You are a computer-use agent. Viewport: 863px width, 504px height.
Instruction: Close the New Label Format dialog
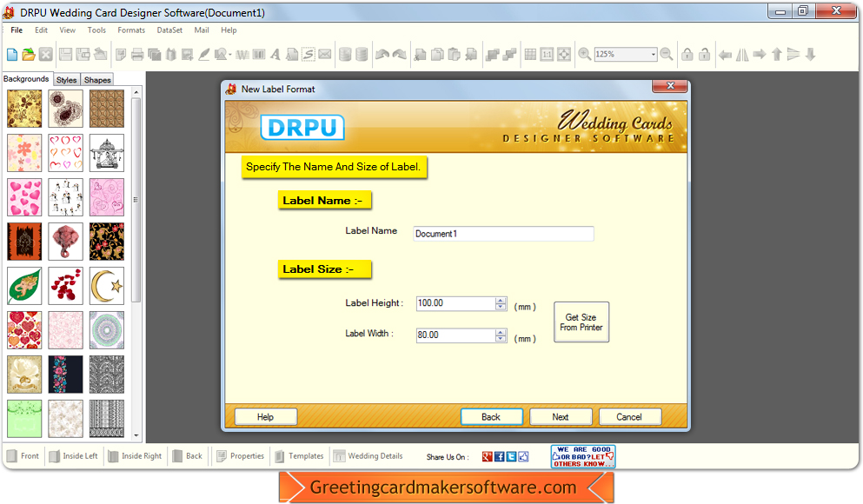(x=670, y=86)
